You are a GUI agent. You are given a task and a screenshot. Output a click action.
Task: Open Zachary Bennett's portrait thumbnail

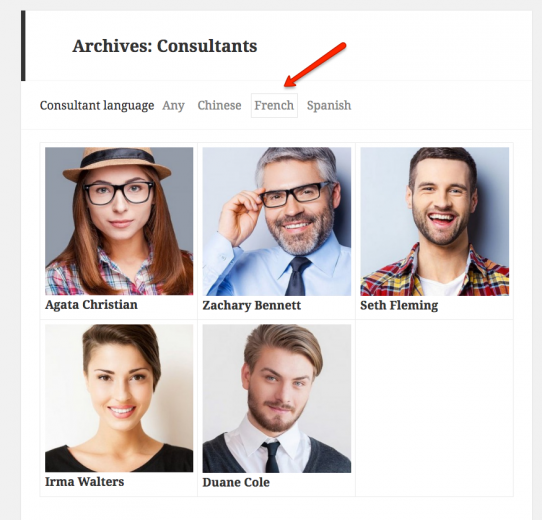277,221
